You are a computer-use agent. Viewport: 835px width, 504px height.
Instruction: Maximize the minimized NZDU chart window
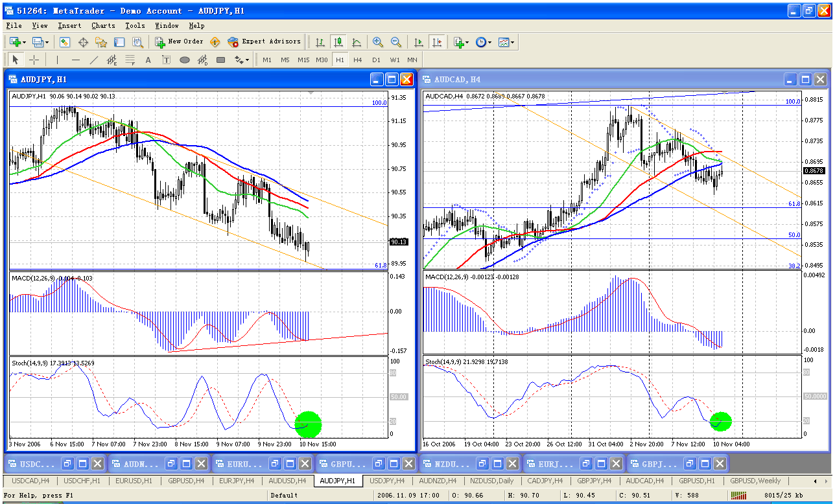click(x=499, y=464)
